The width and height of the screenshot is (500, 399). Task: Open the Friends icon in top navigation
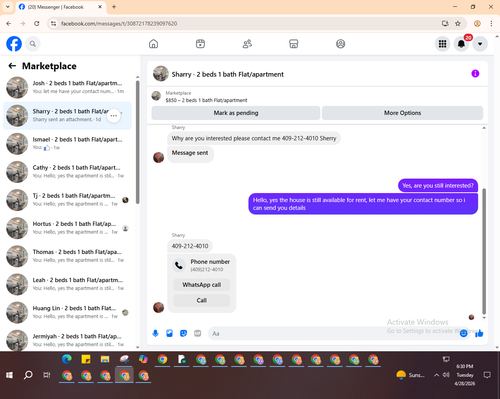tap(247, 44)
